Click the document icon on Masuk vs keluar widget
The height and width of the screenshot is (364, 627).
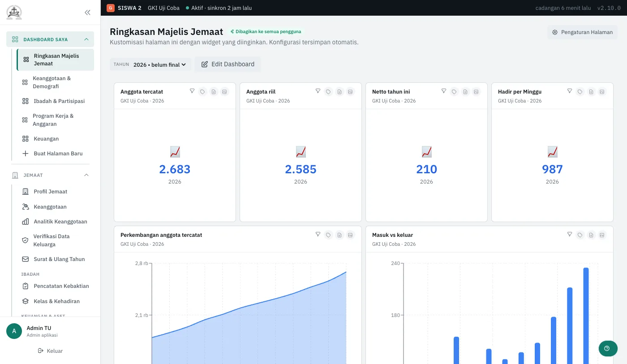tap(591, 235)
